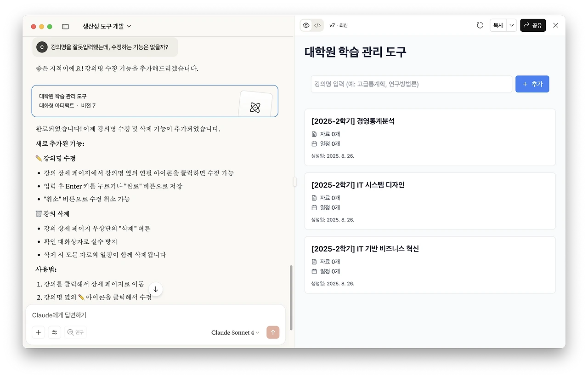
Task: Open the Claude Sonnet 4 model selector
Action: 235,332
